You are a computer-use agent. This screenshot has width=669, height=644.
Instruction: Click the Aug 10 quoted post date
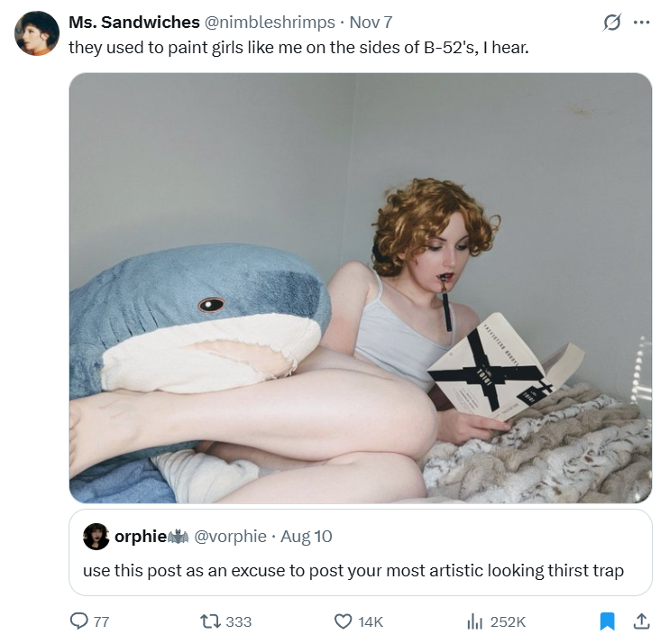click(306, 537)
